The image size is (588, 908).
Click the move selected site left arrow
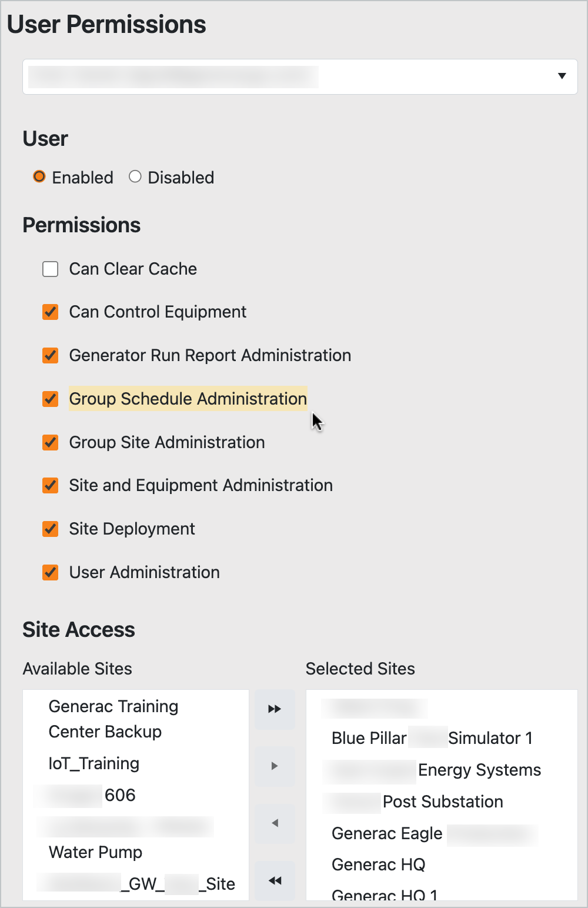click(x=275, y=823)
